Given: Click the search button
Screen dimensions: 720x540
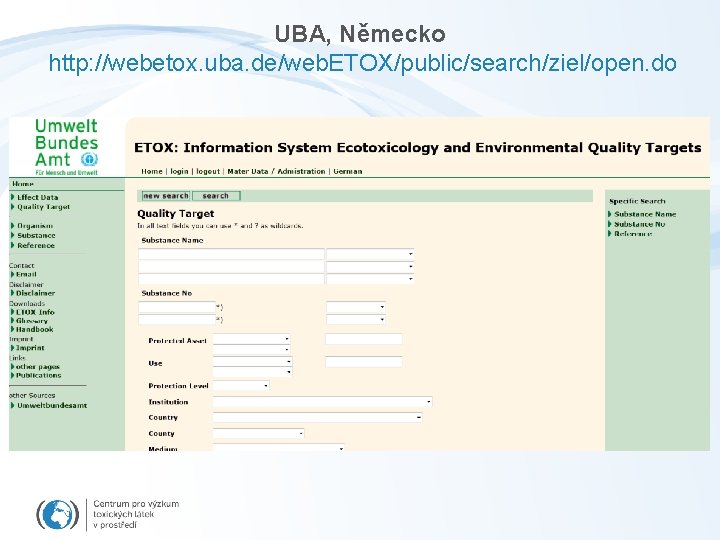Looking at the screenshot, I should 216,196.
